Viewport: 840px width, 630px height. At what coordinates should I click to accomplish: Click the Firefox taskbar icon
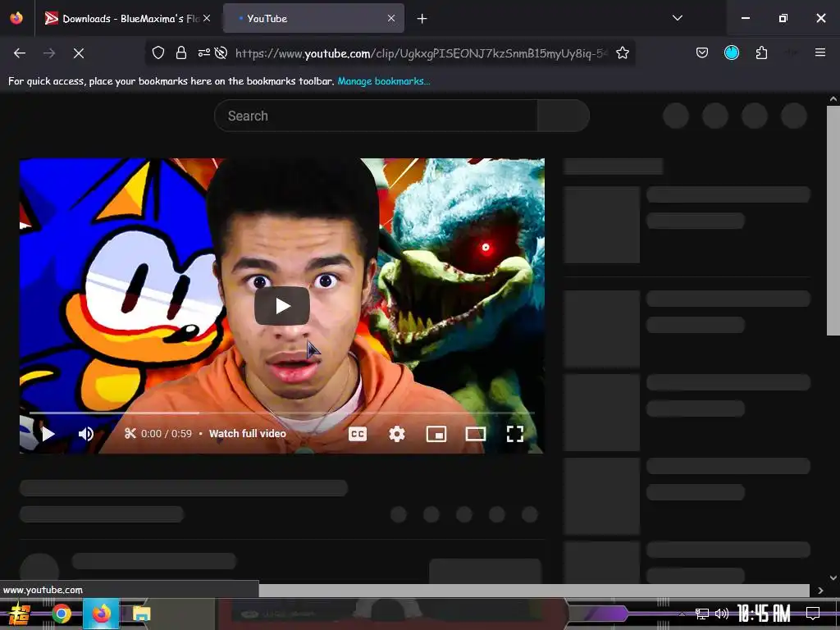tap(101, 614)
